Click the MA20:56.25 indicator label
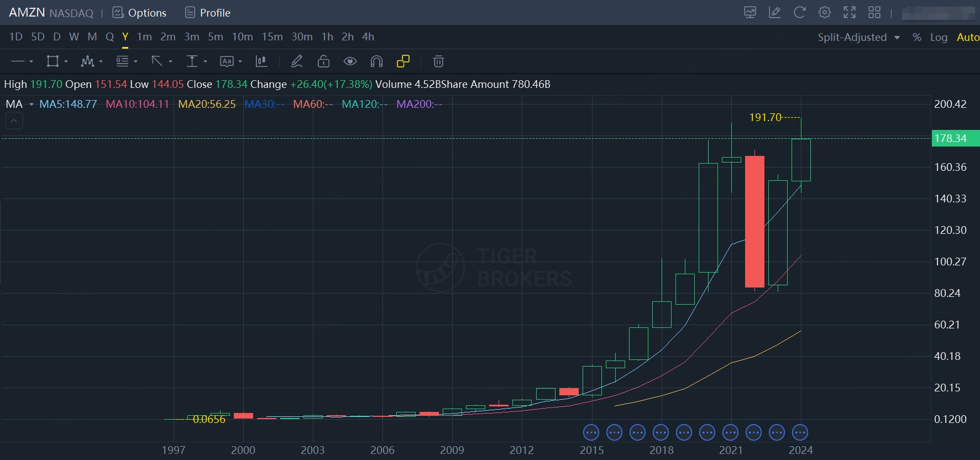The width and height of the screenshot is (980, 460). [x=207, y=104]
